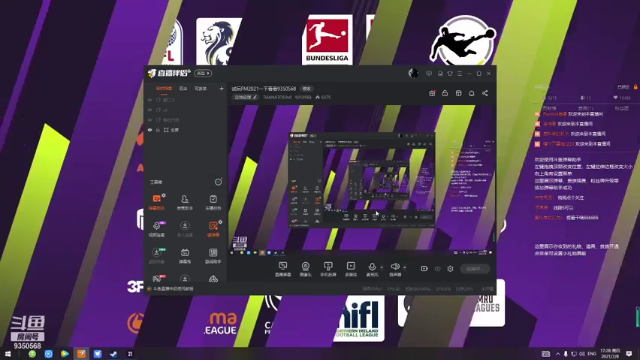Click the pill button beside the app logo
The width and height of the screenshot is (640, 360).
coord(203,73)
